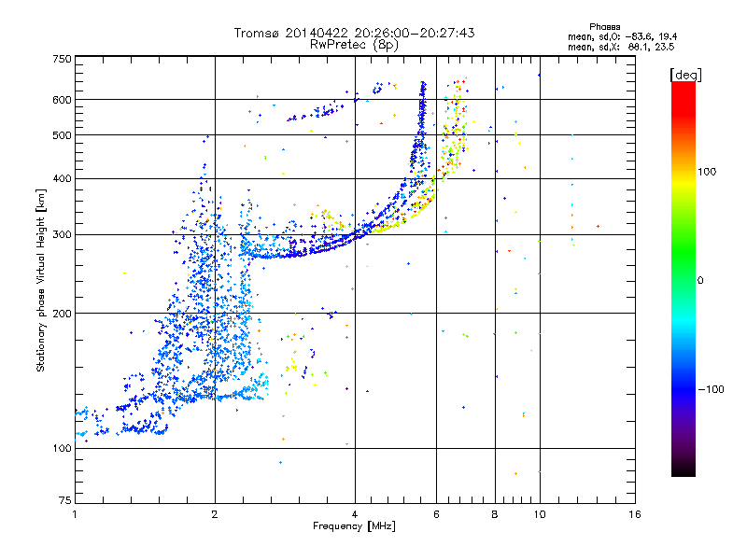Image resolution: width=747 pixels, height=560 pixels.
Task: Click the x-axis label '6'
Action: [x=436, y=514]
